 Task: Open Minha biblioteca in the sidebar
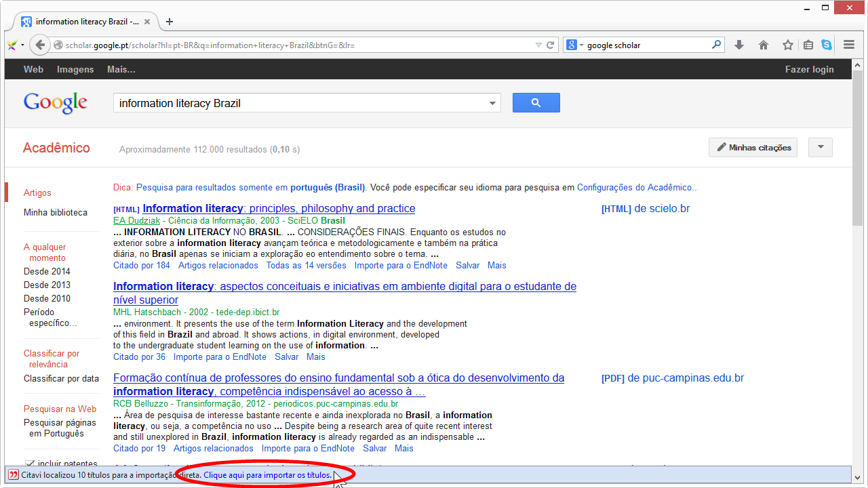click(x=56, y=213)
